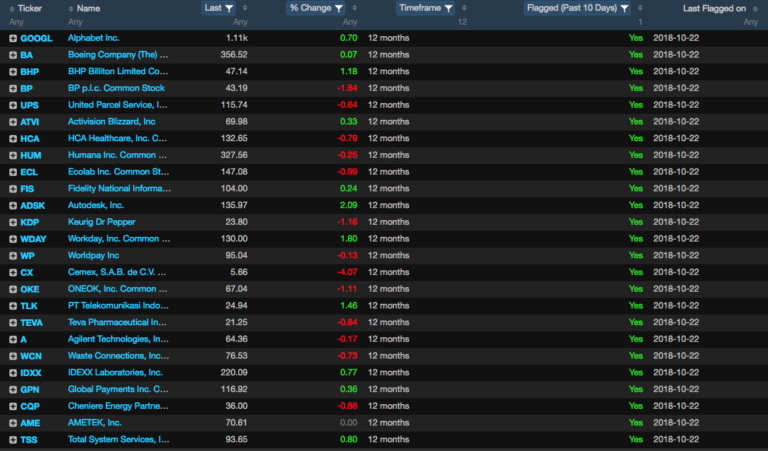Click sort arrows next to Timeframe filter
The image size is (768, 451).
click(x=464, y=8)
